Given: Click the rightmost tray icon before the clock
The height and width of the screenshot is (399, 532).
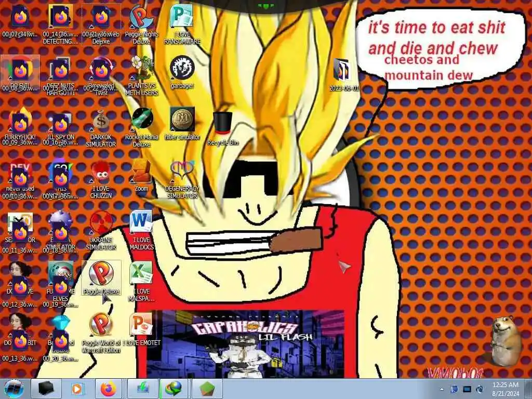Looking at the screenshot, I should pos(480,389).
